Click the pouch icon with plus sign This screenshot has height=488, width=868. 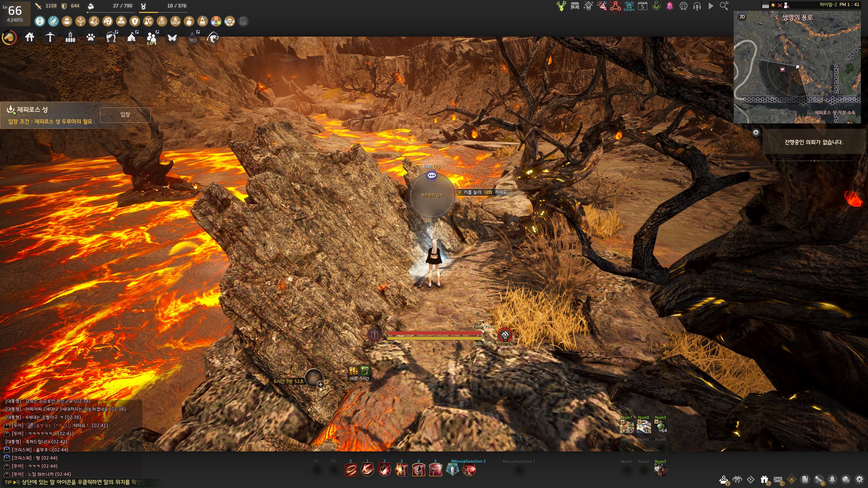(314, 378)
